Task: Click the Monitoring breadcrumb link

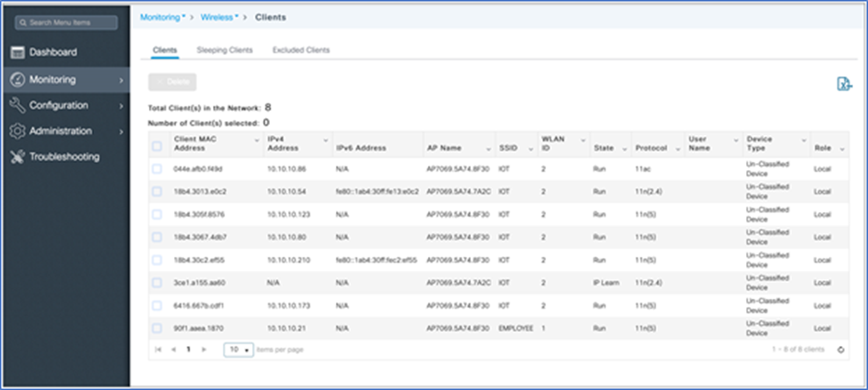Action: [x=163, y=17]
